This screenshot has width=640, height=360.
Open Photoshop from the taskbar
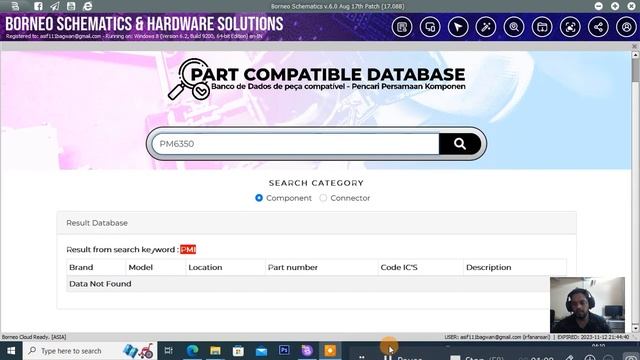[284, 351]
